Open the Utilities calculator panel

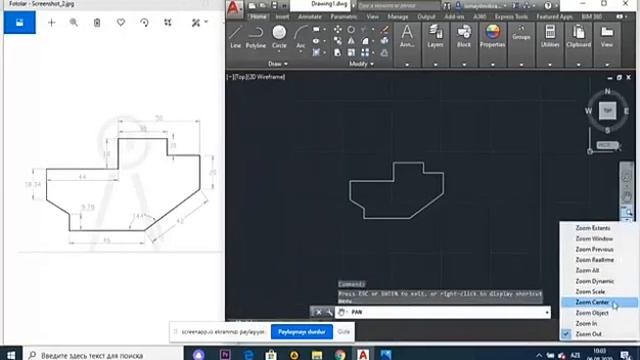550,37
